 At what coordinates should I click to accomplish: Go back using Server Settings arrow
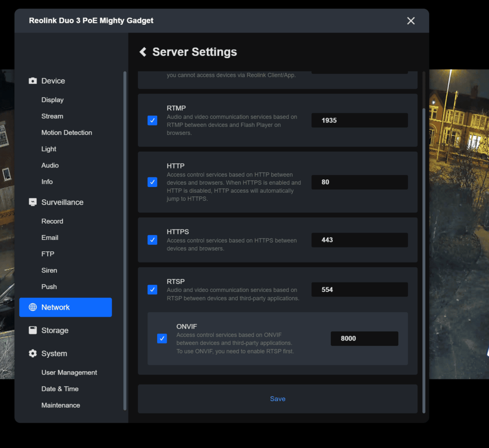(143, 52)
